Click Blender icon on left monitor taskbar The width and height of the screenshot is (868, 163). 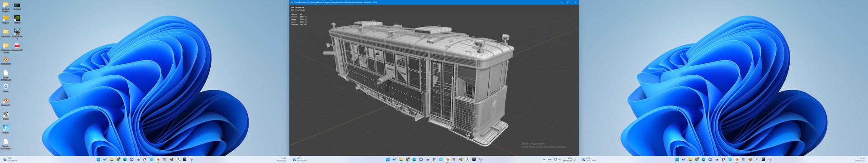[x=158, y=159]
